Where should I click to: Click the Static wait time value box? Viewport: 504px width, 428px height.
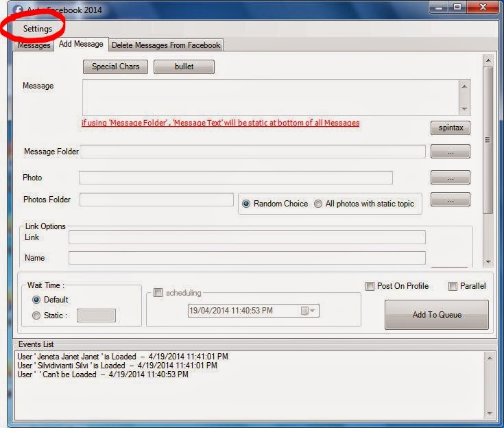pos(96,316)
